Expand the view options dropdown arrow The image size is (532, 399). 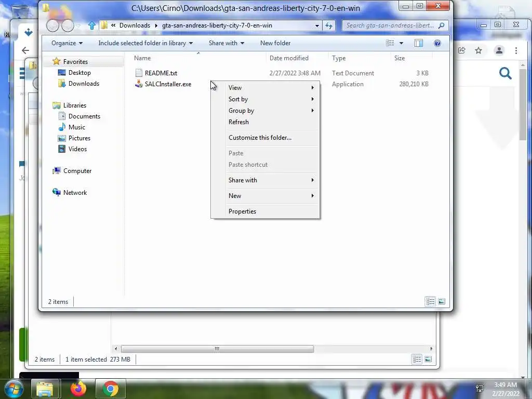(x=402, y=43)
